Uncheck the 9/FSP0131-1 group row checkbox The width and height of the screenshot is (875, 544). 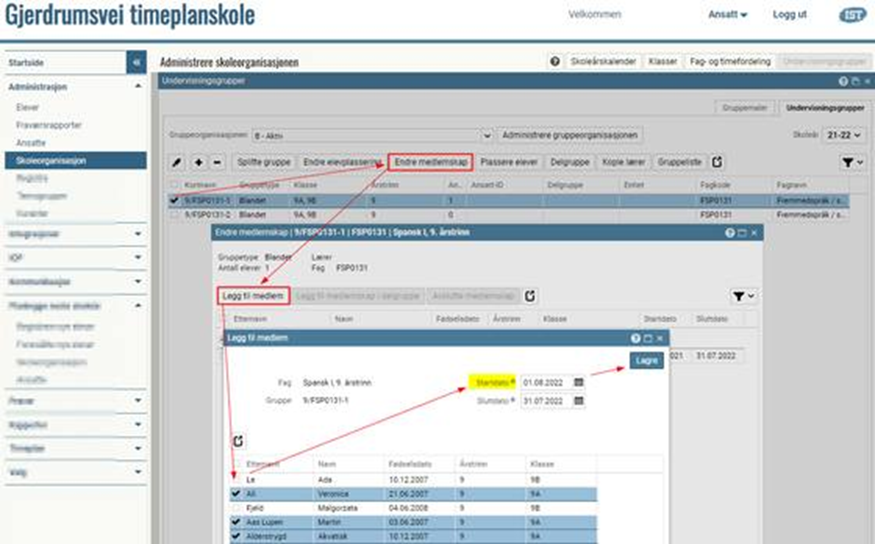[176, 200]
